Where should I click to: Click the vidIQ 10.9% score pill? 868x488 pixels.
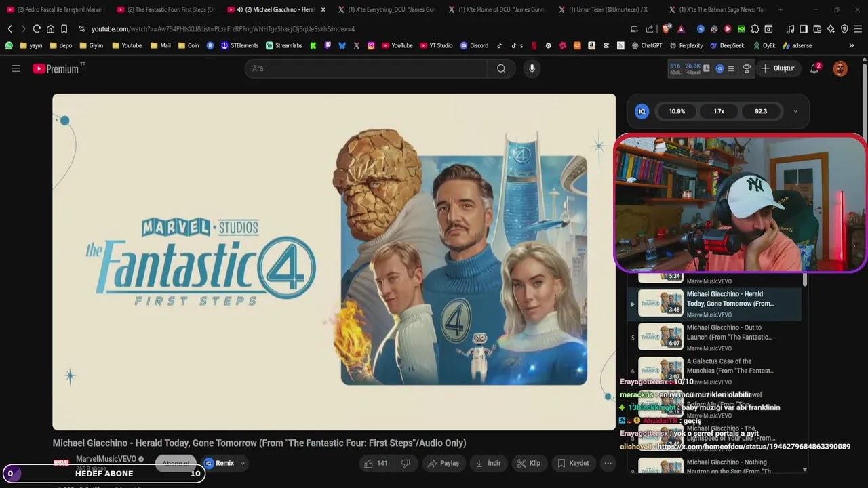677,111
